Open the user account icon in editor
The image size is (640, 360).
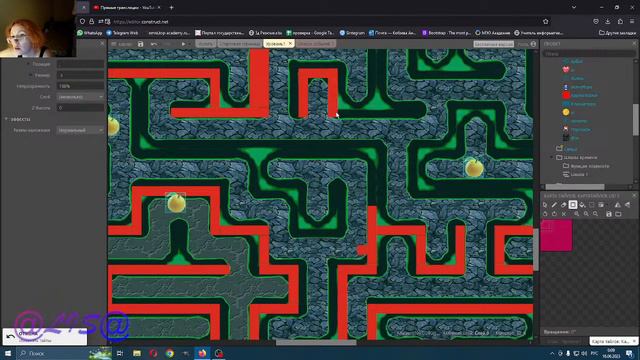pyautogui.click(x=533, y=44)
